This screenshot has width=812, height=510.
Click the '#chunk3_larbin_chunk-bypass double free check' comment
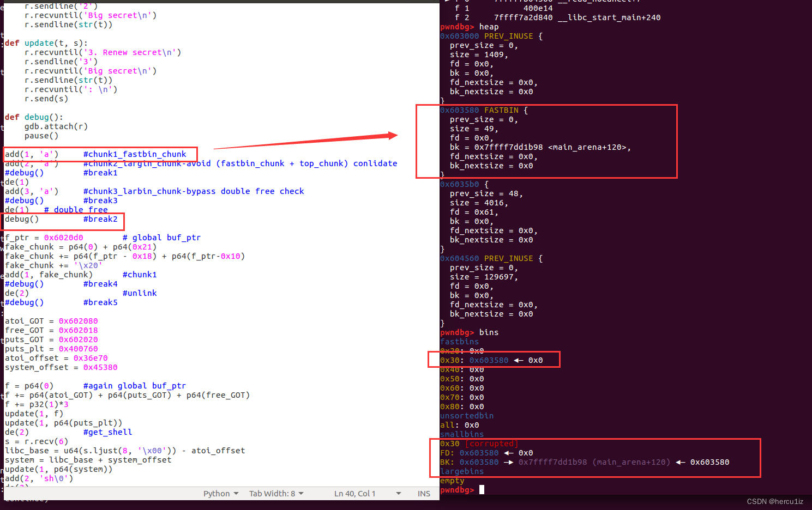[194, 191]
